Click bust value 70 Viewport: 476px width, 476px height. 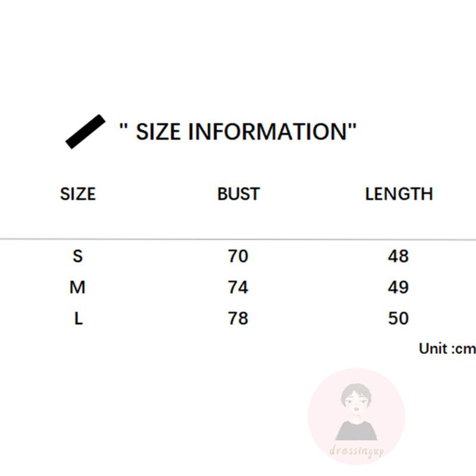pyautogui.click(x=238, y=256)
